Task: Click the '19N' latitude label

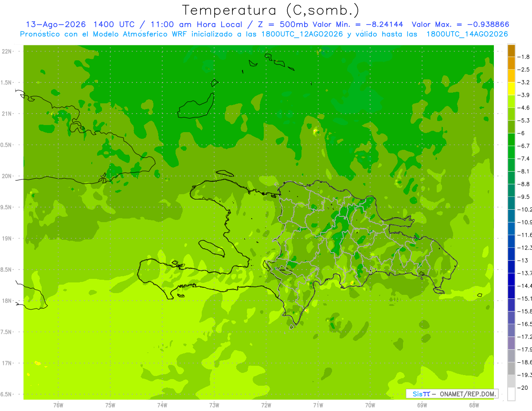Action: click(x=7, y=239)
